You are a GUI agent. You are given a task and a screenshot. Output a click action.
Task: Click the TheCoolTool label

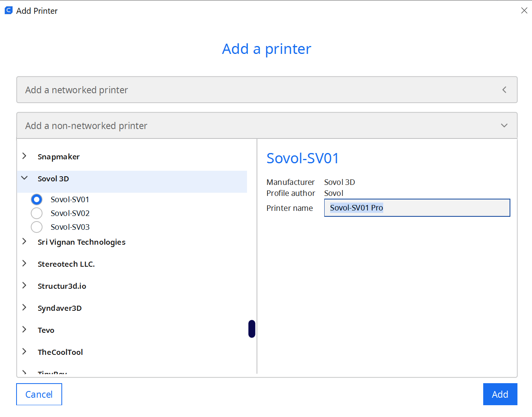pos(60,352)
